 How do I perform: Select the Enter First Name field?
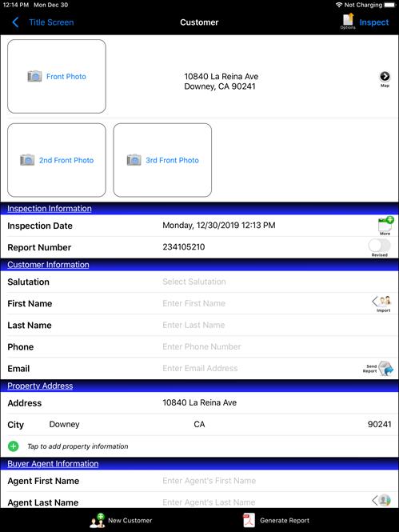pos(194,303)
